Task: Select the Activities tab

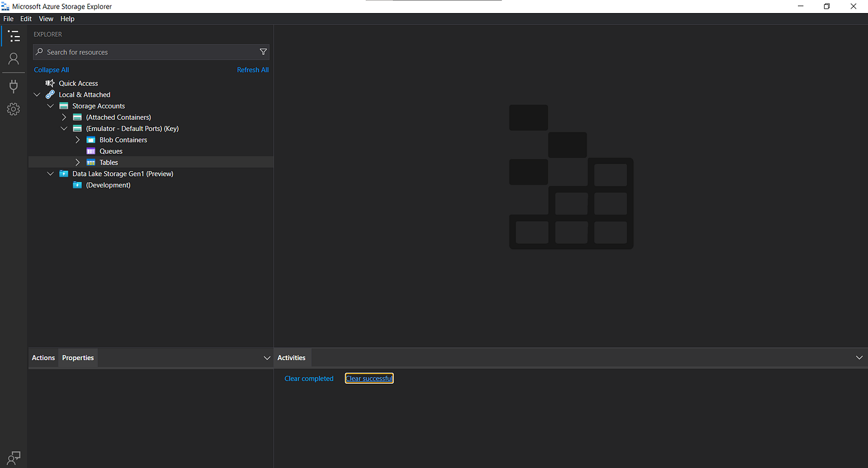Action: pos(291,358)
